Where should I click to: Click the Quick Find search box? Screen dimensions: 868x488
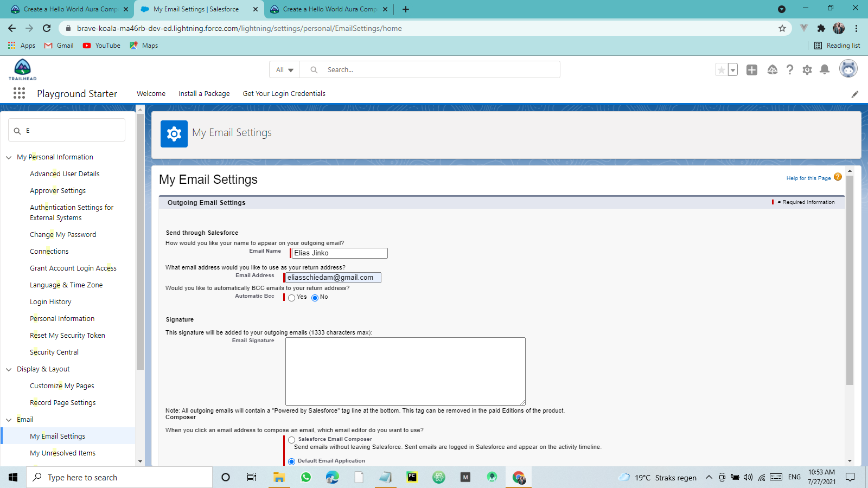pos(67,130)
